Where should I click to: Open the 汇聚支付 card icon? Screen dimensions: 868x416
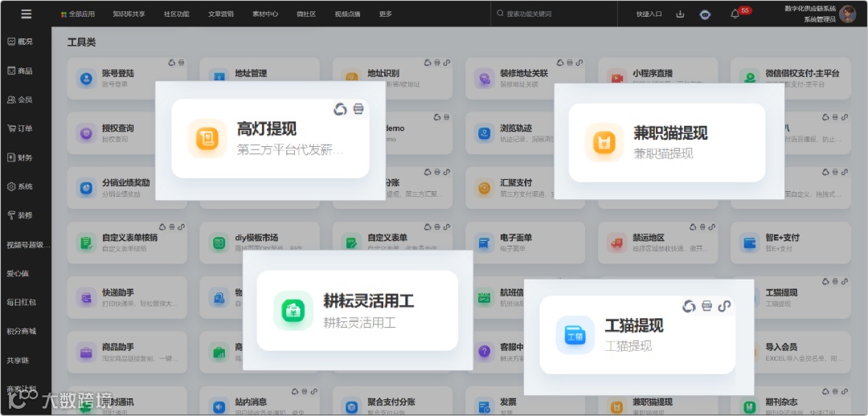pyautogui.click(x=485, y=188)
